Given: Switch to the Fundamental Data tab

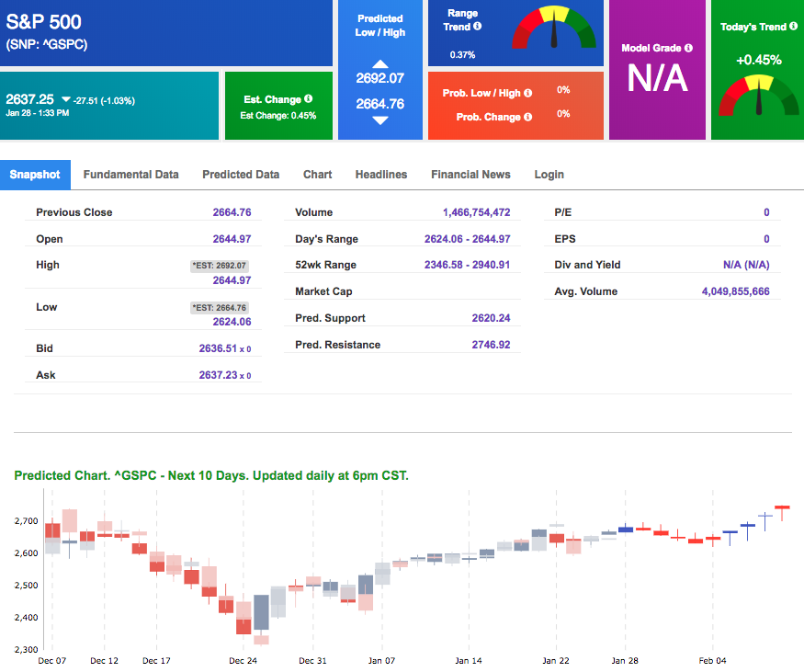Looking at the screenshot, I should 130,175.
